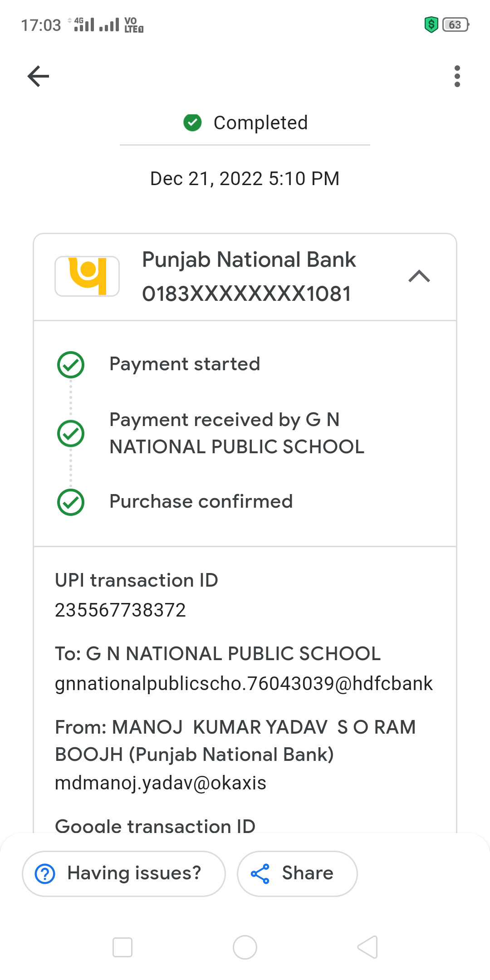Screen dimensions: 490x980
Task: Tap the green shield icon in status bar
Action: 431,24
